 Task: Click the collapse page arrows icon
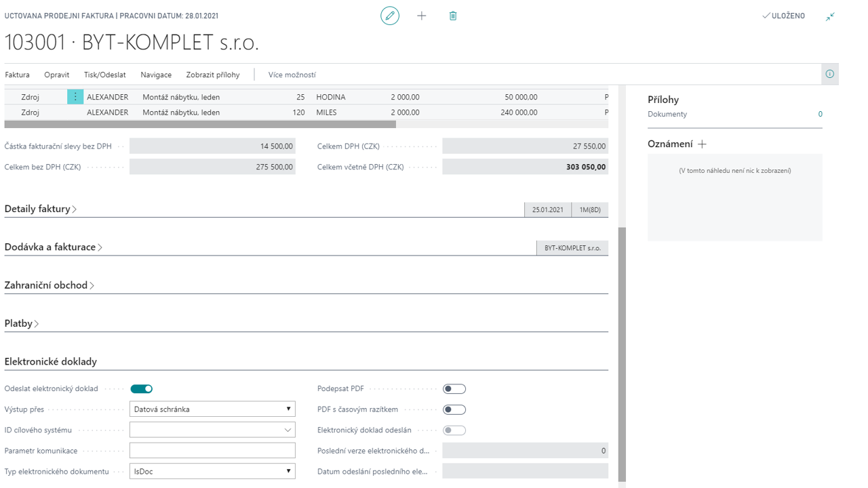(x=830, y=16)
